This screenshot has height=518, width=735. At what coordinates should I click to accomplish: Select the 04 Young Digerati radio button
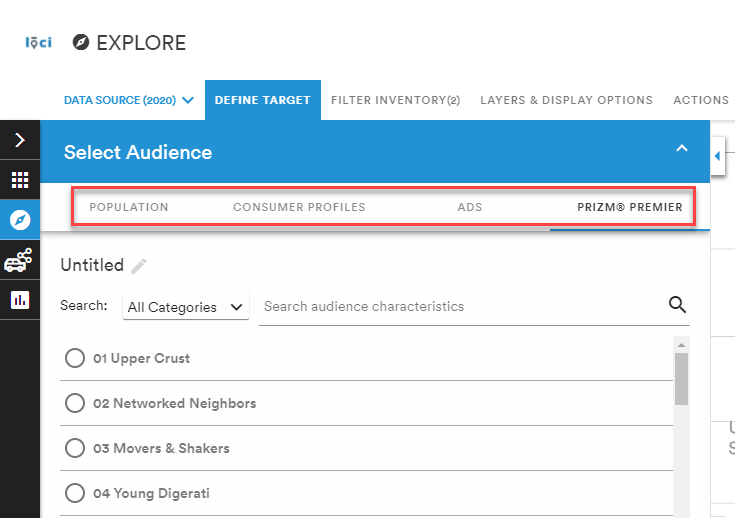tap(75, 493)
